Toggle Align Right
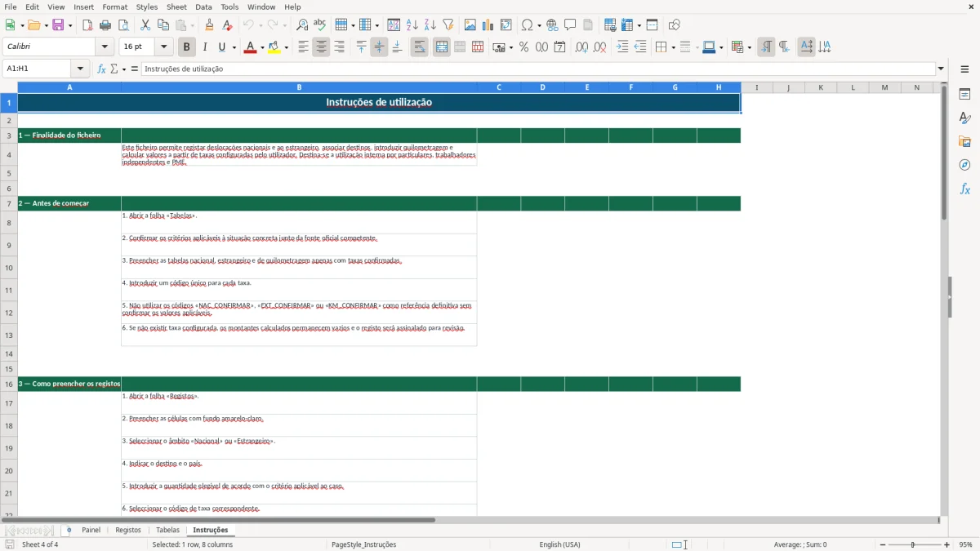This screenshot has height=551, width=980. tap(339, 47)
